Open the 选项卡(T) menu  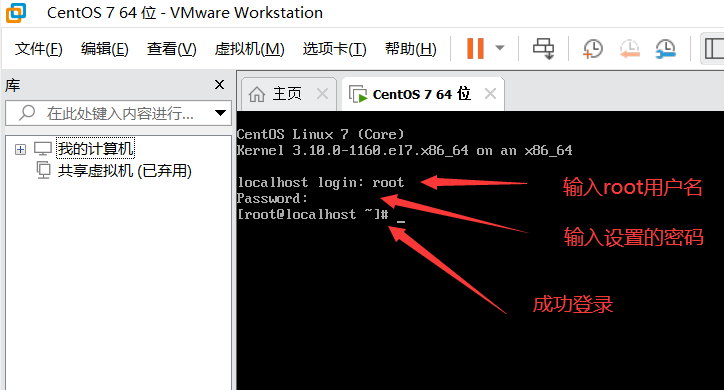tap(334, 48)
